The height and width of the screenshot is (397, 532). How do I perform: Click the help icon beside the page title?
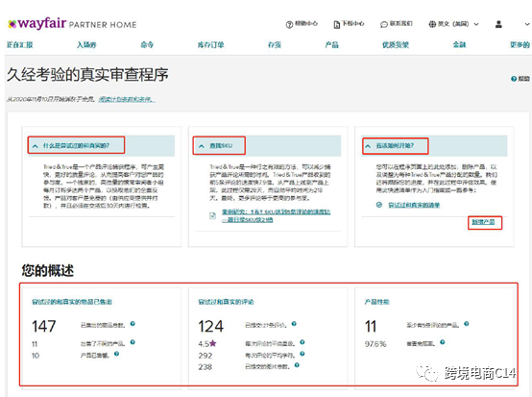[x=514, y=79]
